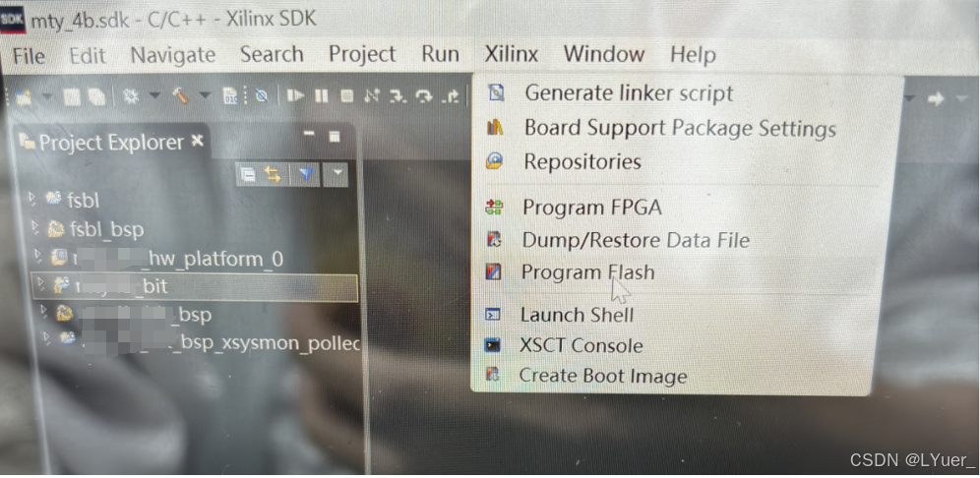The width and height of the screenshot is (980, 478).
Task: Click the forward navigation arrow in toolbar
Action: click(x=936, y=98)
